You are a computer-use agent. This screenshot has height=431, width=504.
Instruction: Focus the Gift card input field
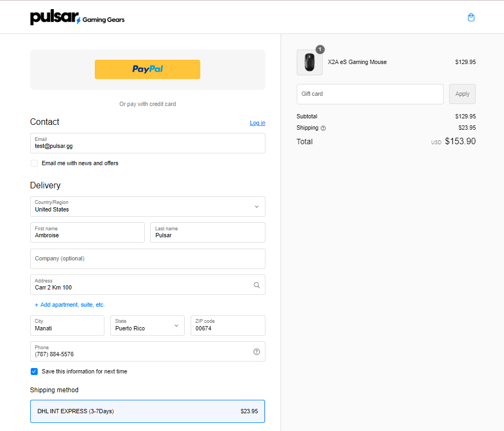coord(370,94)
